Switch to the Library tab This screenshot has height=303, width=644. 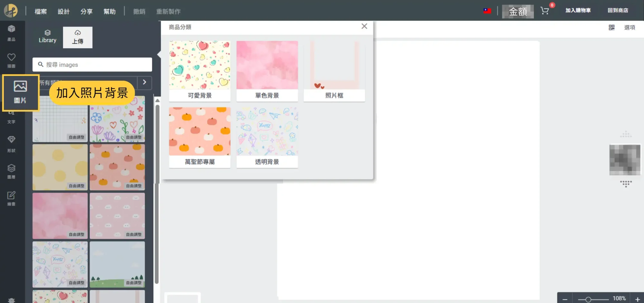(47, 37)
